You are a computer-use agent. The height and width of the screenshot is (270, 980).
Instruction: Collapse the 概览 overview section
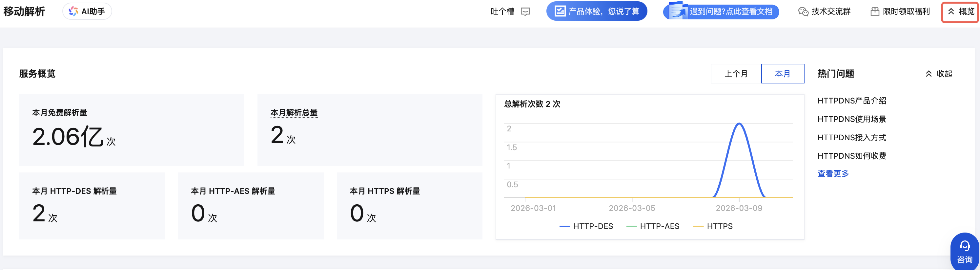coord(961,12)
